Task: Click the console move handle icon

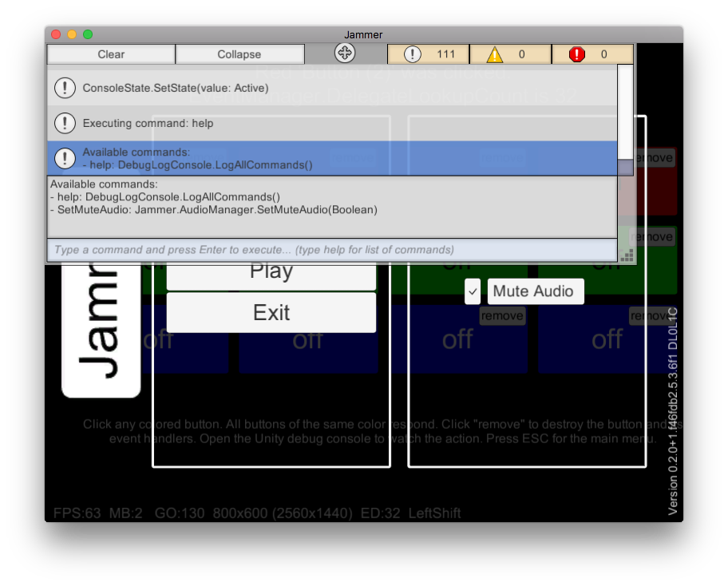Action: [346, 53]
